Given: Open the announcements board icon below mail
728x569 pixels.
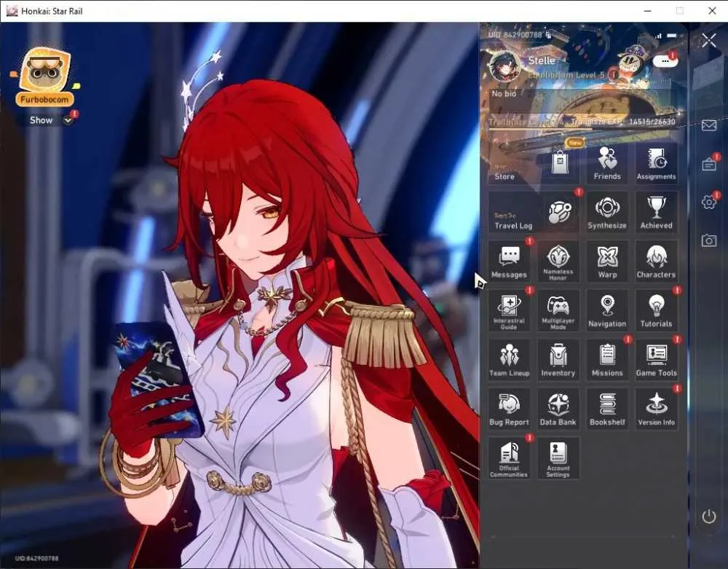Looking at the screenshot, I should (709, 165).
